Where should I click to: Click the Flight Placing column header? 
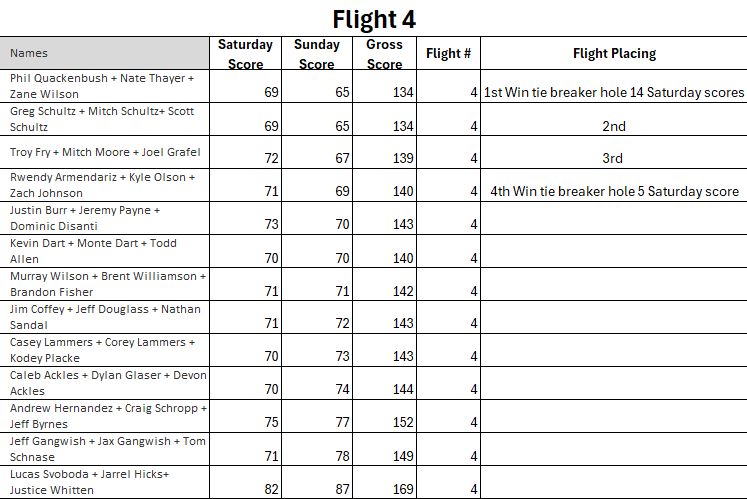[x=614, y=54]
